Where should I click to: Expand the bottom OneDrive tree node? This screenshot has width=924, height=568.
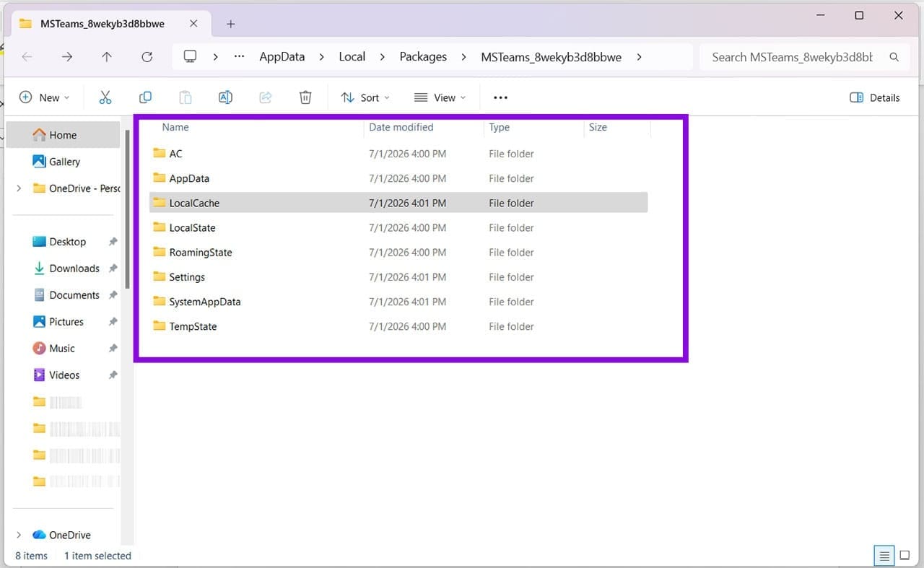[19, 535]
